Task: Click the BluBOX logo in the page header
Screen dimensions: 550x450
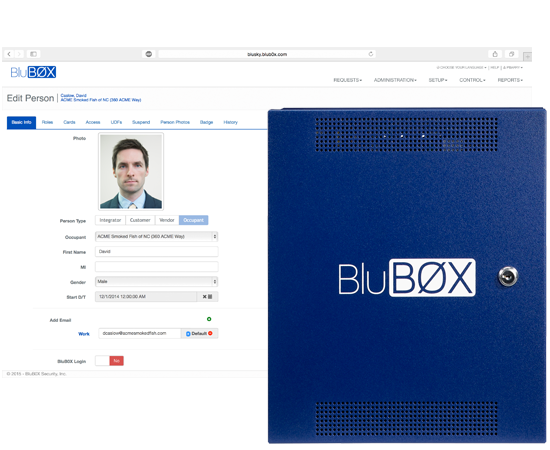Action: coord(33,72)
